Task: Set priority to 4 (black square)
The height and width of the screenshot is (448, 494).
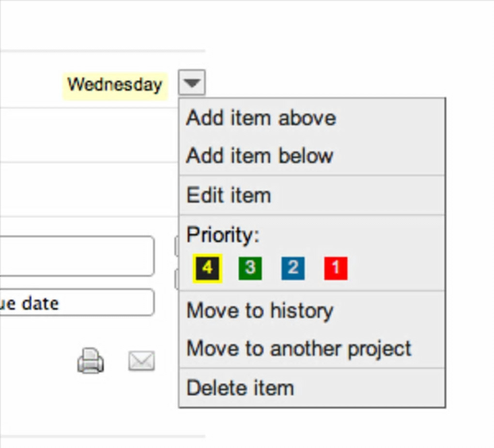Action: coord(207,268)
